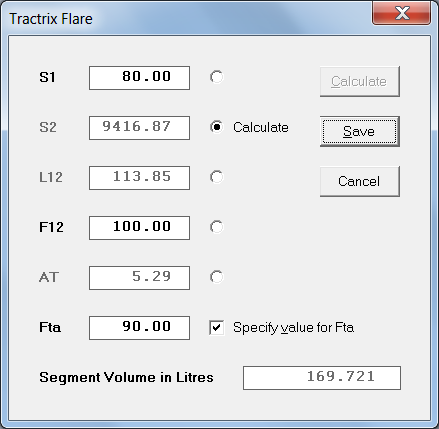The height and width of the screenshot is (429, 439).
Task: Select the S2 Calculate radio button
Action: coord(217,127)
